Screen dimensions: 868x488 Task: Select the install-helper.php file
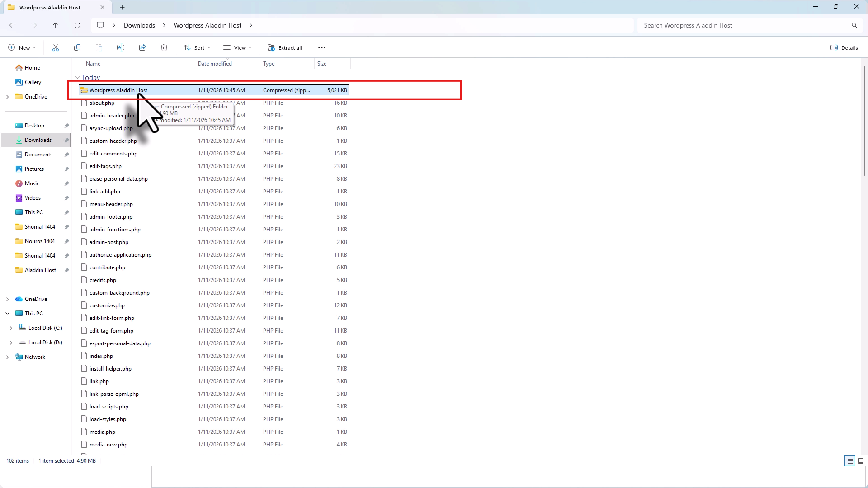pos(214,369)
